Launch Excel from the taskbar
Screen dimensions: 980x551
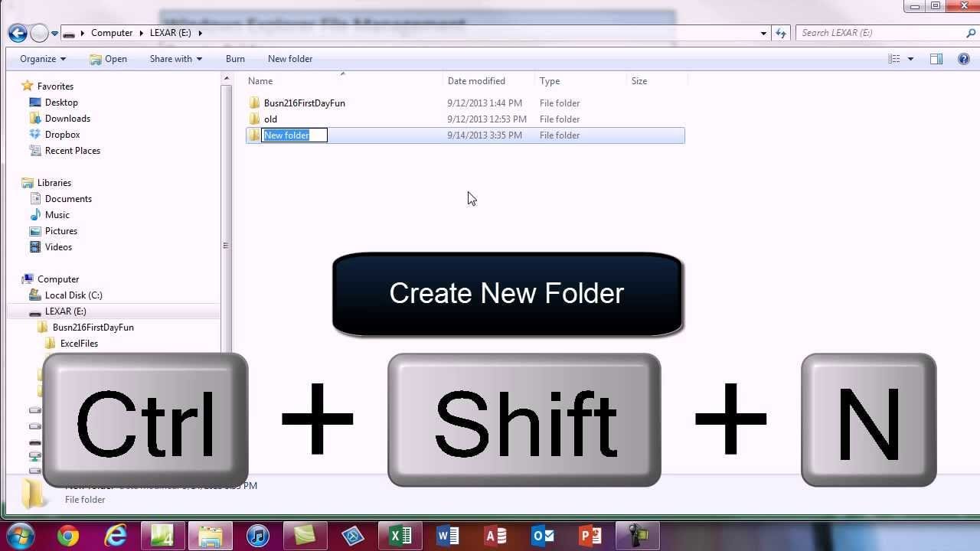[400, 536]
